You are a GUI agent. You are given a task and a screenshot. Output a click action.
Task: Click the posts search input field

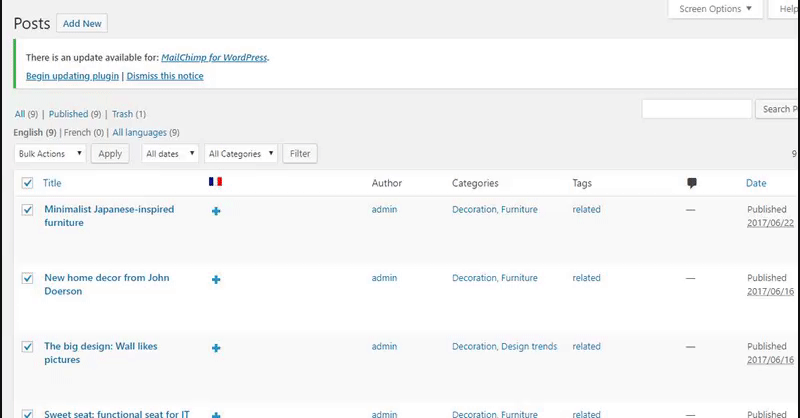click(696, 109)
